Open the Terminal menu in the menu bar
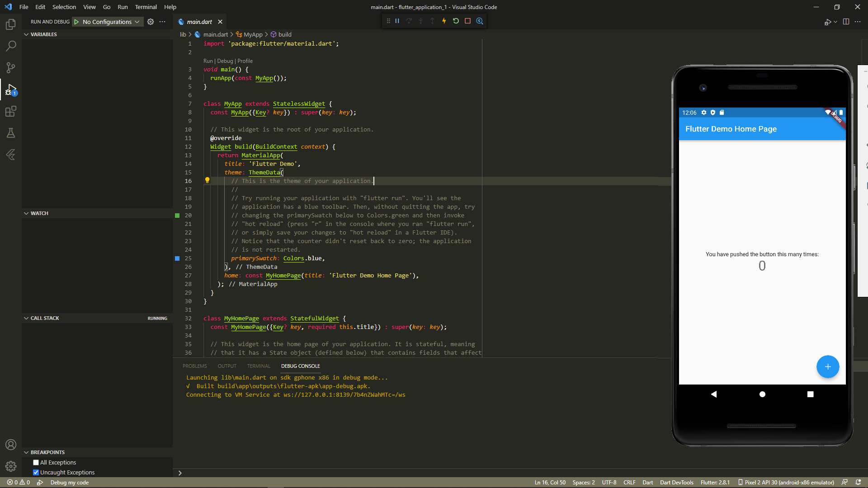This screenshot has width=868, height=488. pos(146,7)
